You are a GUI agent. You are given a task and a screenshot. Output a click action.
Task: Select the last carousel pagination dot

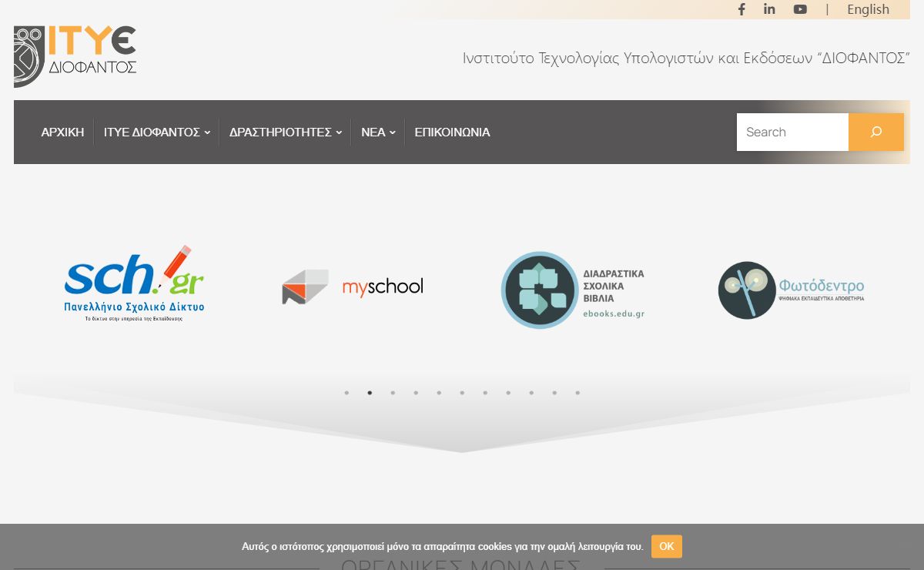coord(577,393)
